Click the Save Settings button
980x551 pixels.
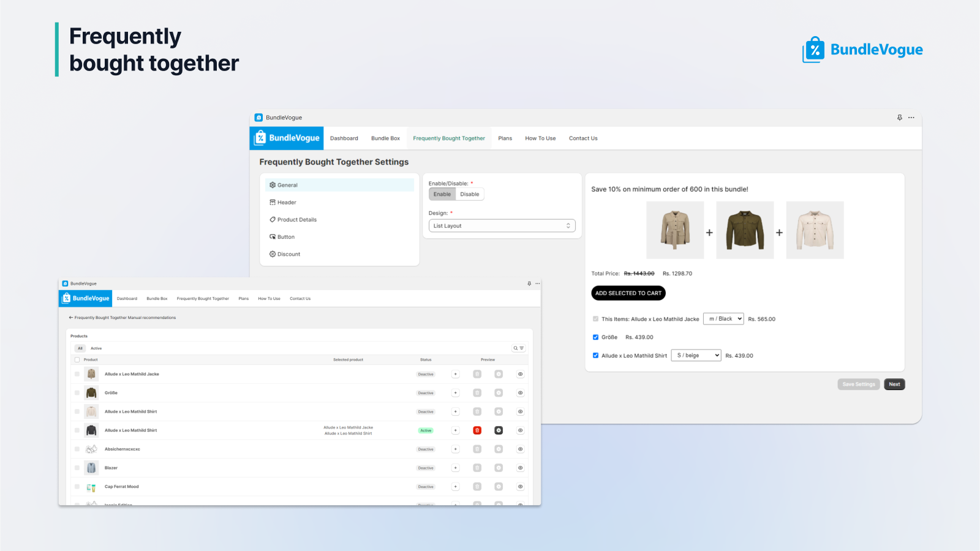[x=859, y=384]
